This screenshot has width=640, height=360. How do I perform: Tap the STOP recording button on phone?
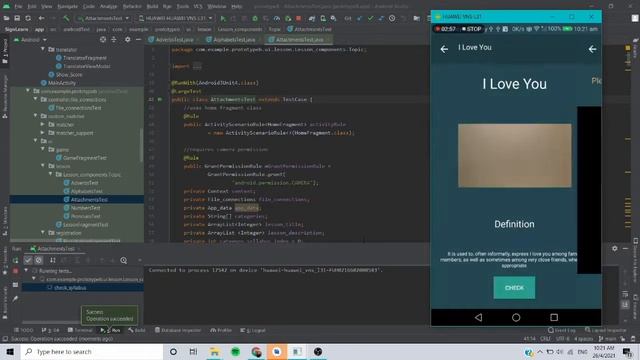(x=472, y=29)
